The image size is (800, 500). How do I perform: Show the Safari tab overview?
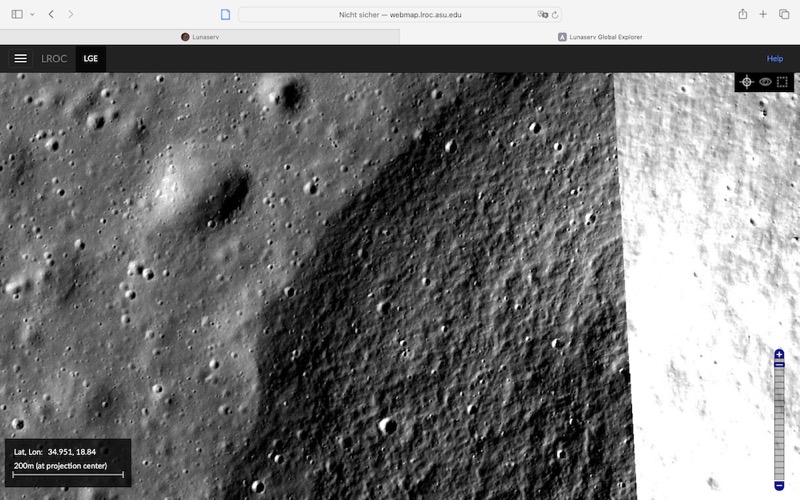tap(784, 15)
